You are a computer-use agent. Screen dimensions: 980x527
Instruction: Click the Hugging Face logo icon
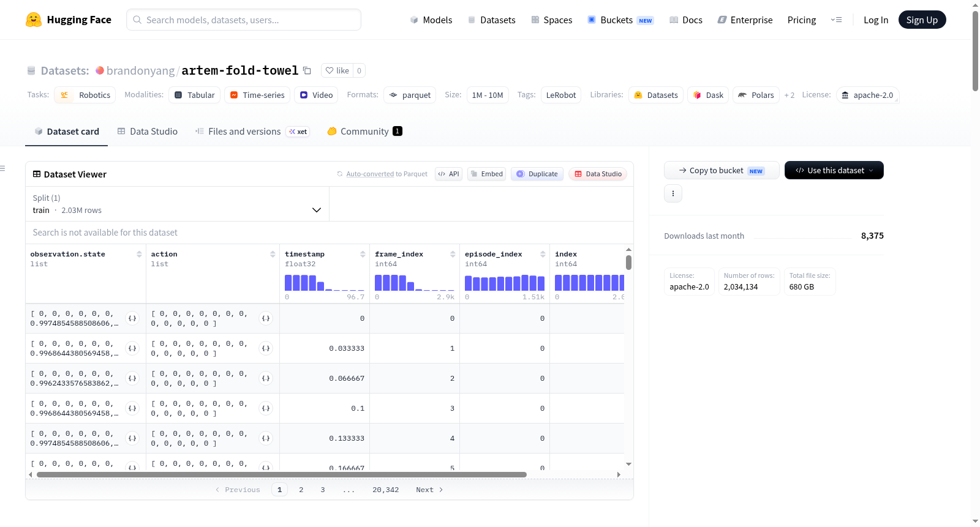click(x=34, y=20)
